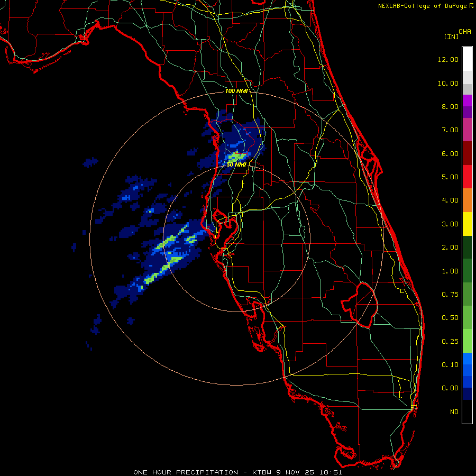Image resolution: width=476 pixels, height=476 pixels.
Task: Click the 1.00 legend value
Action: [450, 271]
